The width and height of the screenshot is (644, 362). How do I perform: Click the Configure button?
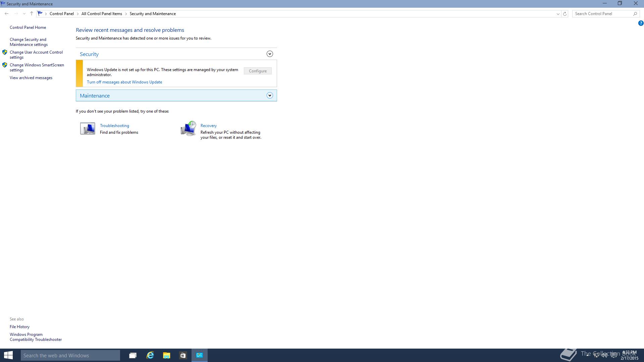coord(258,71)
